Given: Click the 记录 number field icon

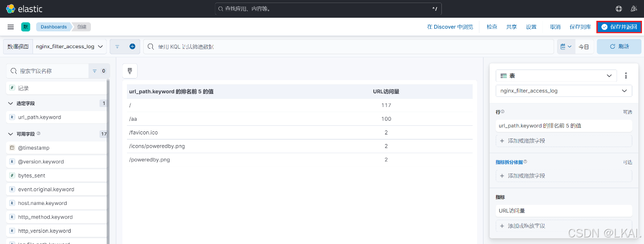Looking at the screenshot, I should [x=12, y=88].
